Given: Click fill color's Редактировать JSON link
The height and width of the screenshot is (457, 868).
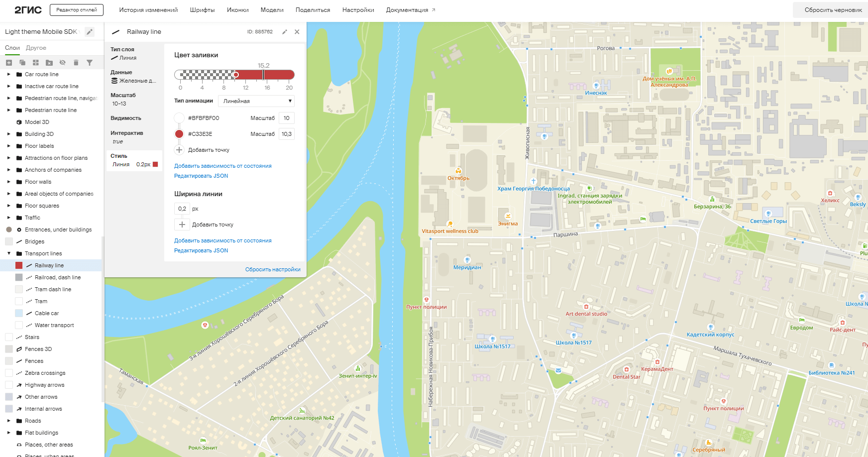Looking at the screenshot, I should (201, 176).
